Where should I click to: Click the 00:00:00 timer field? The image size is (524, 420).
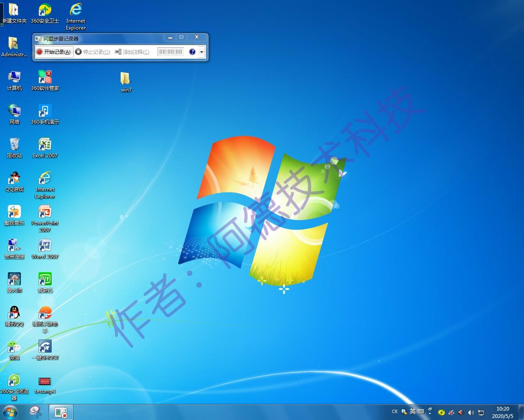pos(171,52)
